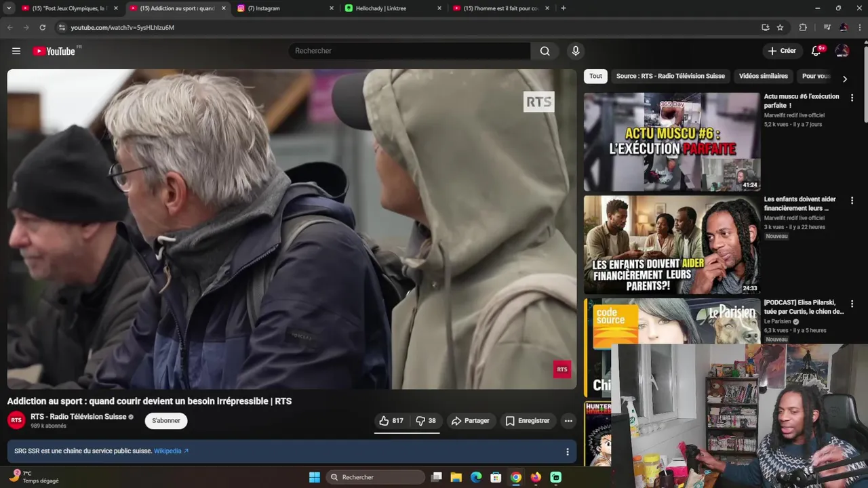Open the account avatar menu
The width and height of the screenshot is (868, 488).
(842, 51)
